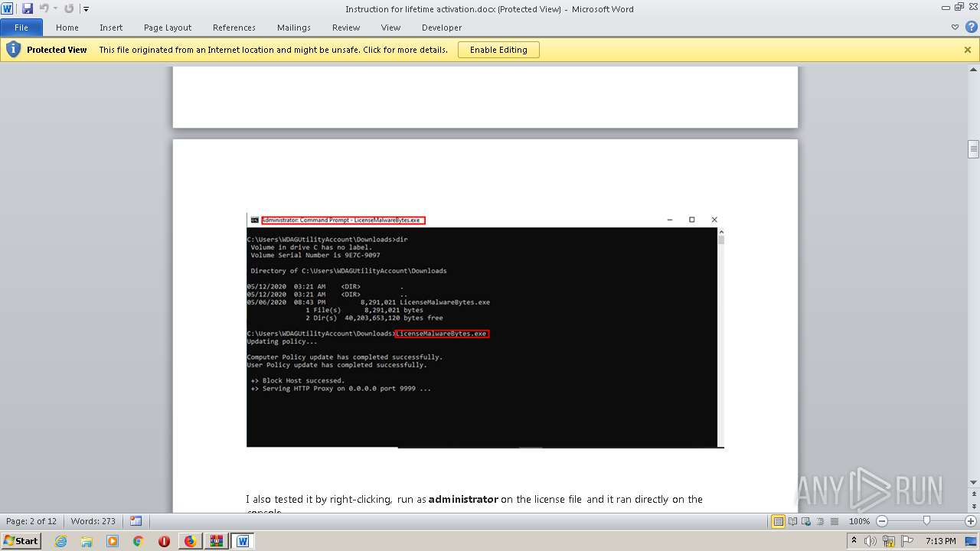Select Outline view icon
The width and height of the screenshot is (980, 551).
pyautogui.click(x=820, y=521)
